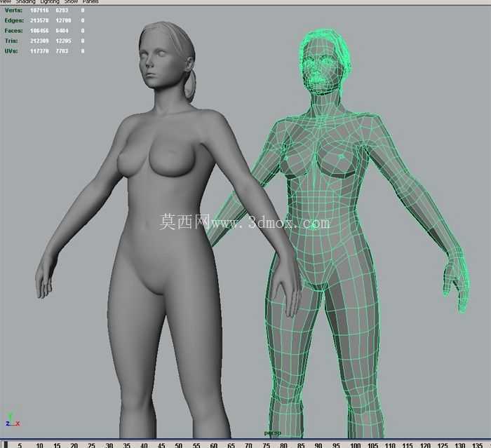The height and width of the screenshot is (448, 491).
Task: Jump to frame 130 on the timeline
Action: tap(459, 445)
